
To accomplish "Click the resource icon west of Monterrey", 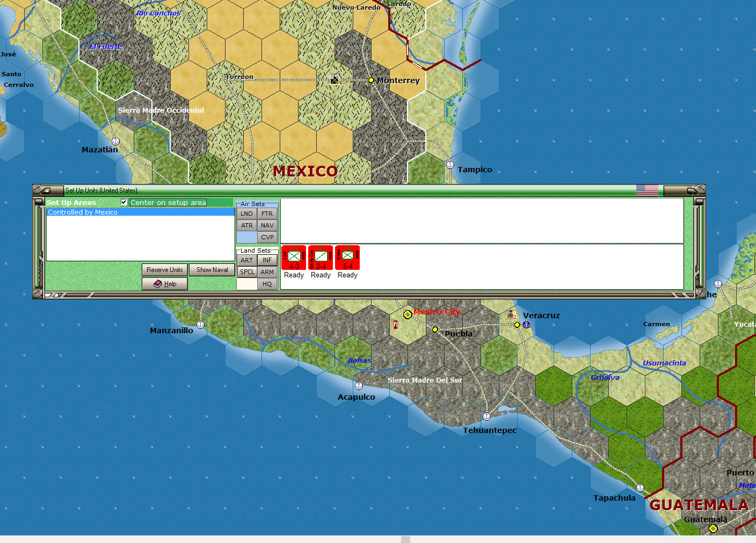I will pyautogui.click(x=335, y=80).
